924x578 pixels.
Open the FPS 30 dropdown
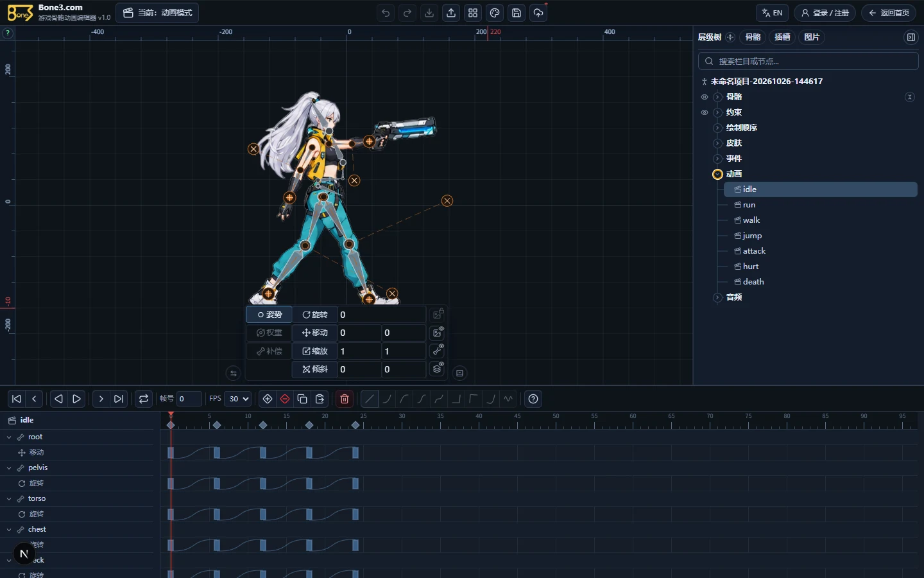click(238, 399)
